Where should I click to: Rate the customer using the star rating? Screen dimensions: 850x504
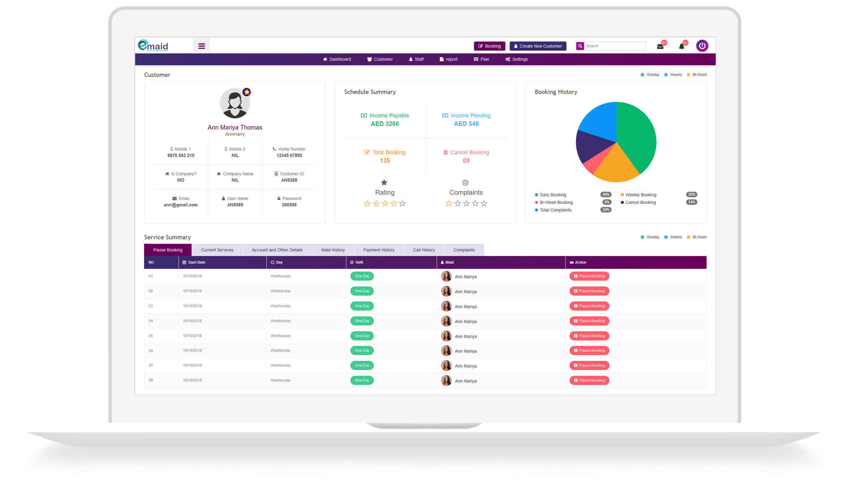[x=384, y=203]
